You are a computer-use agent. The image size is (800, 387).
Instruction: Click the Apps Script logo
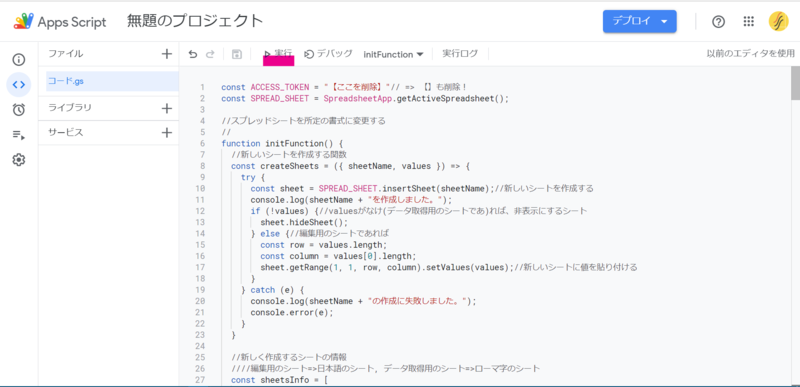(x=60, y=21)
